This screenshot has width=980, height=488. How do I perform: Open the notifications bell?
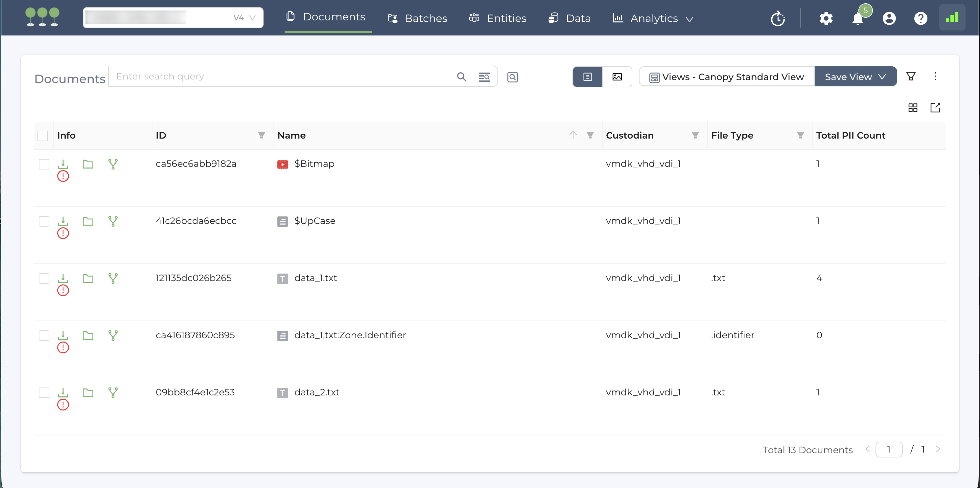(857, 18)
